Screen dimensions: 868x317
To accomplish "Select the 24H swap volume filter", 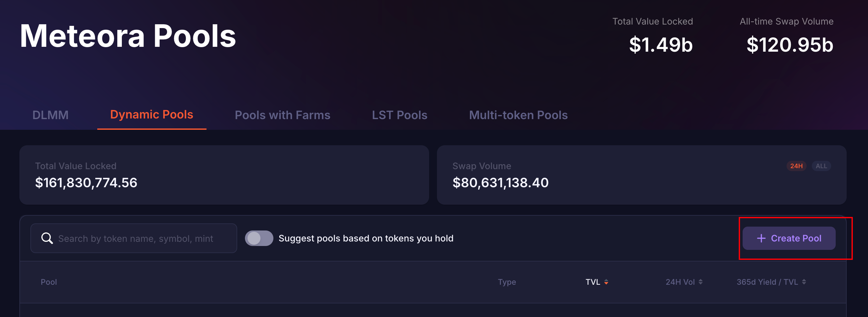I will (796, 166).
